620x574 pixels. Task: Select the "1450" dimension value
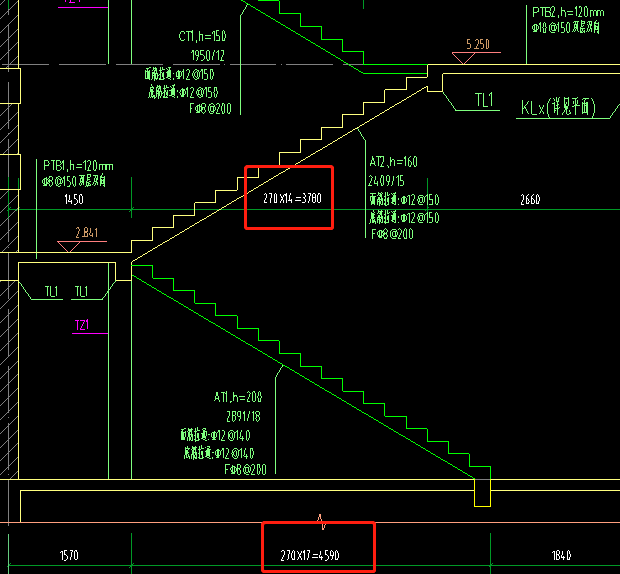pos(74,199)
